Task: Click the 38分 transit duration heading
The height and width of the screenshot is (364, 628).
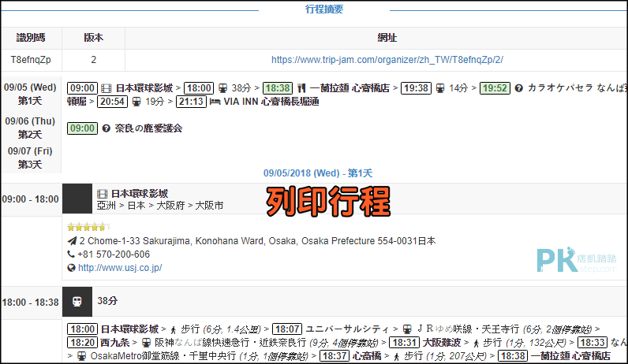Action: [107, 301]
